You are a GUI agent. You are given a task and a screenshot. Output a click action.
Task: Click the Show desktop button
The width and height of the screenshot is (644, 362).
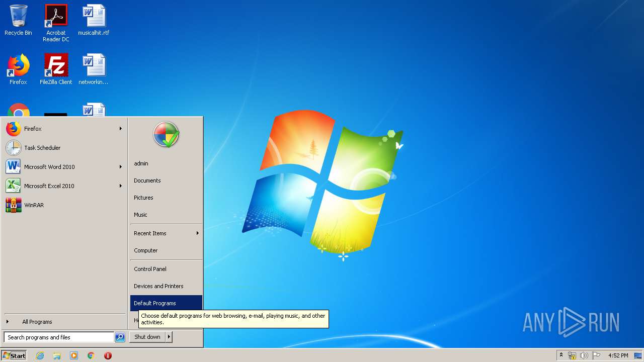pos(638,355)
